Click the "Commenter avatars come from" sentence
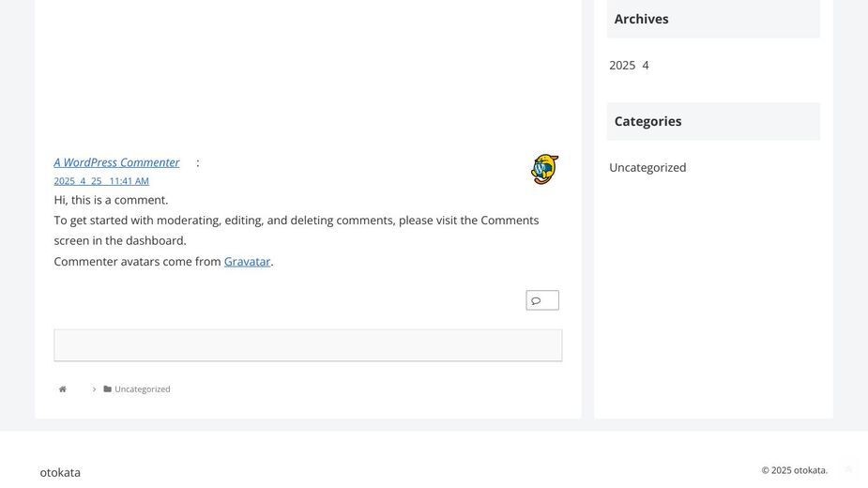868x488 pixels. point(137,262)
